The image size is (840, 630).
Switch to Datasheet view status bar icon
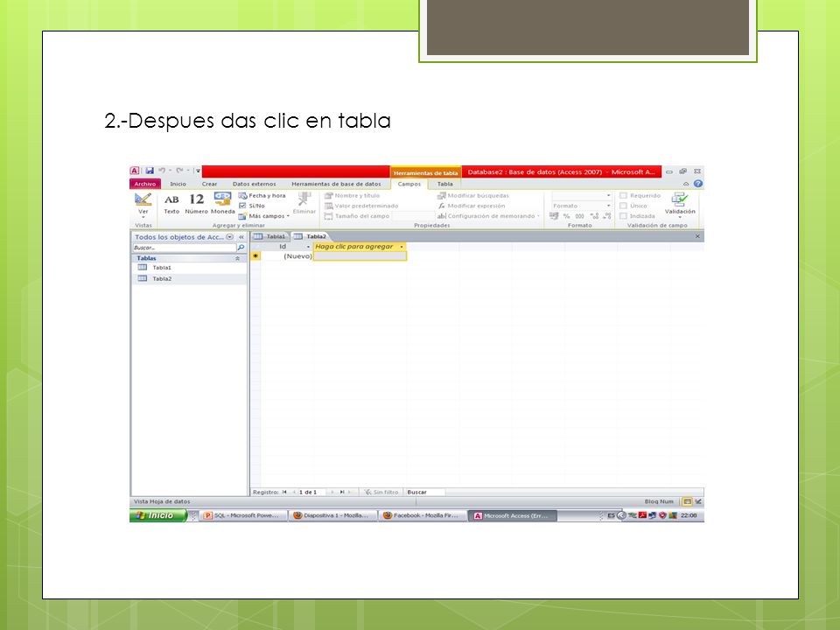point(687,501)
